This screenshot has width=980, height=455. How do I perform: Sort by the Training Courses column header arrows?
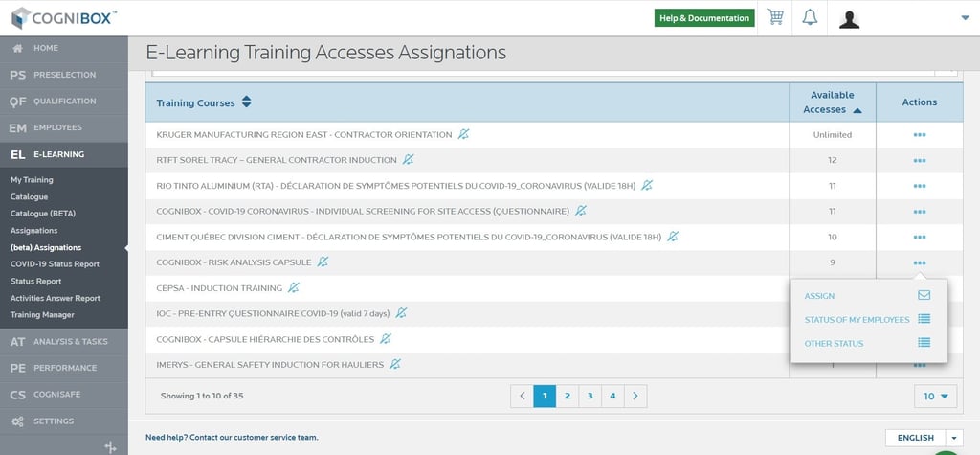246,102
